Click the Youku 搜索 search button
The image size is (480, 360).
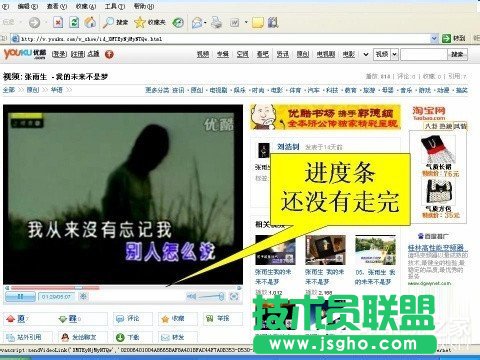[457, 54]
